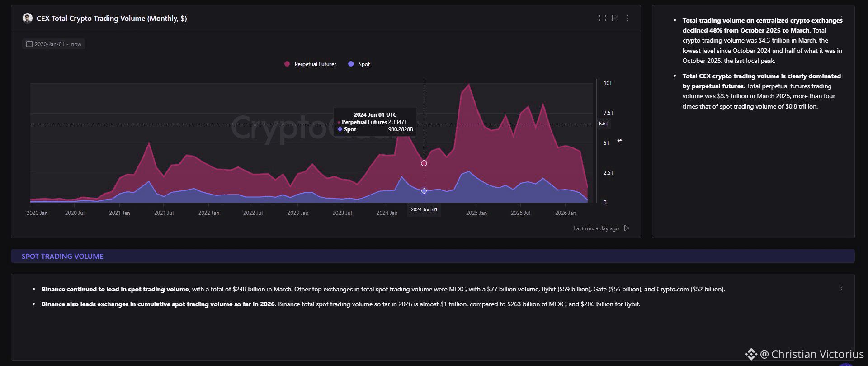
Task: Click the 2022 Jan x-axis label
Action: [209, 213]
